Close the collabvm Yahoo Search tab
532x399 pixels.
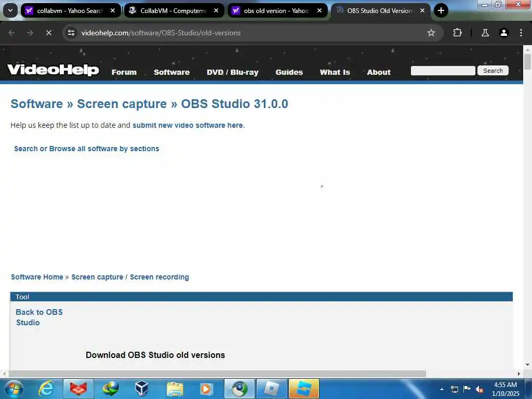click(113, 10)
